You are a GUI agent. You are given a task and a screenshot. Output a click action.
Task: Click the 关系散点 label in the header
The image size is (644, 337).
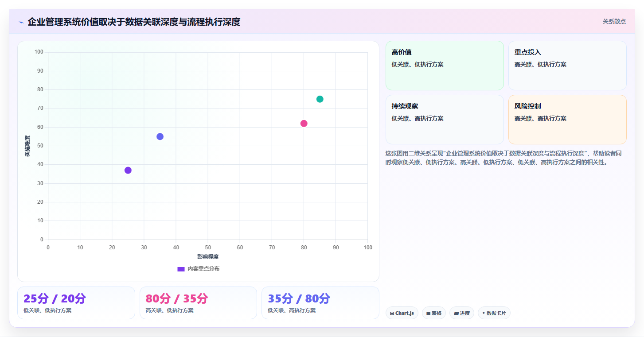pyautogui.click(x=614, y=21)
